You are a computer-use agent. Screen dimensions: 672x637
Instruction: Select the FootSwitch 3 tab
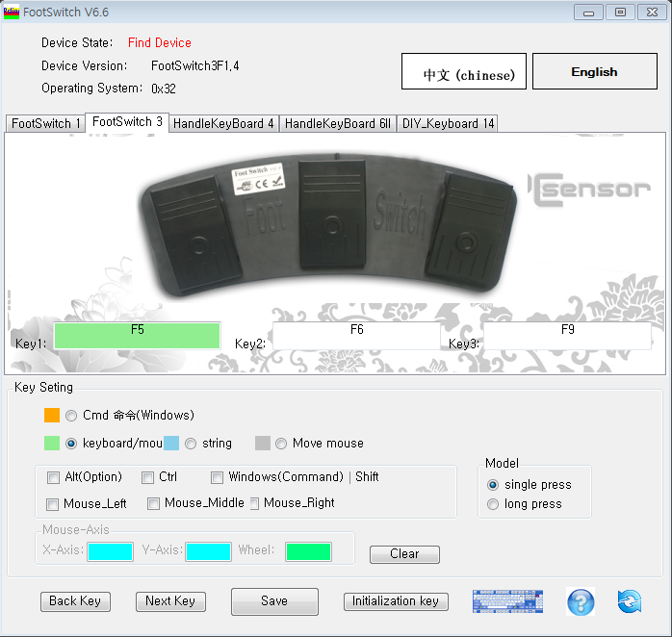(x=127, y=122)
